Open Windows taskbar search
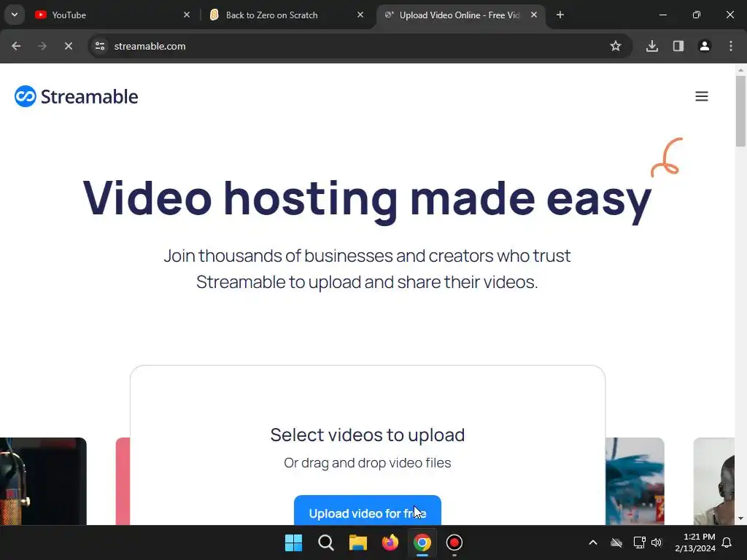 (x=326, y=542)
